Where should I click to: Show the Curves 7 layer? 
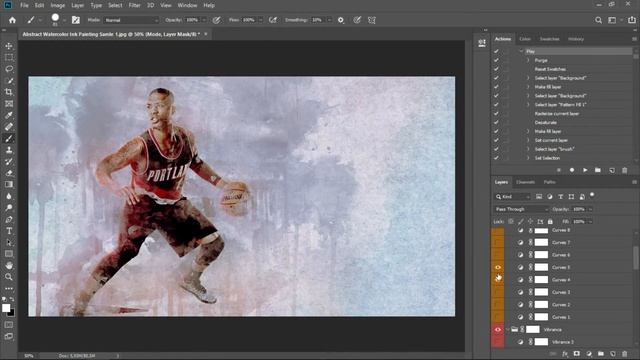point(498,242)
